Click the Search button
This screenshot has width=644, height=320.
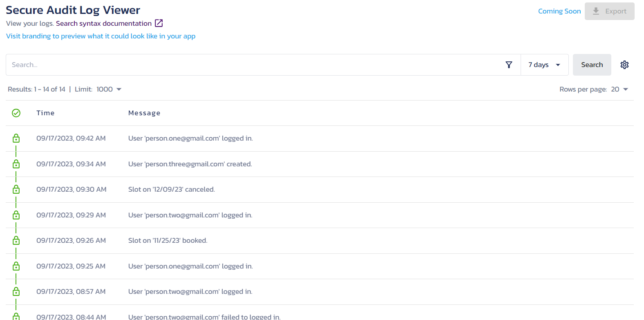point(592,65)
